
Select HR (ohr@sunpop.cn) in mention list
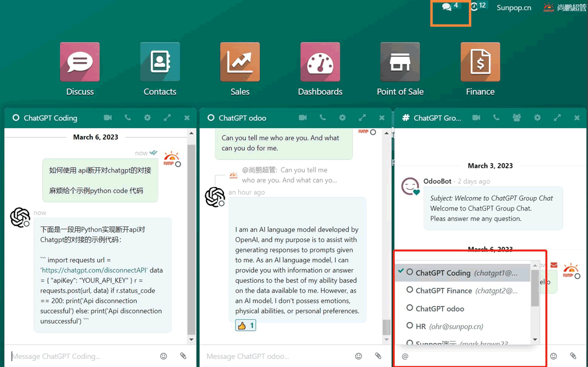pos(463,326)
